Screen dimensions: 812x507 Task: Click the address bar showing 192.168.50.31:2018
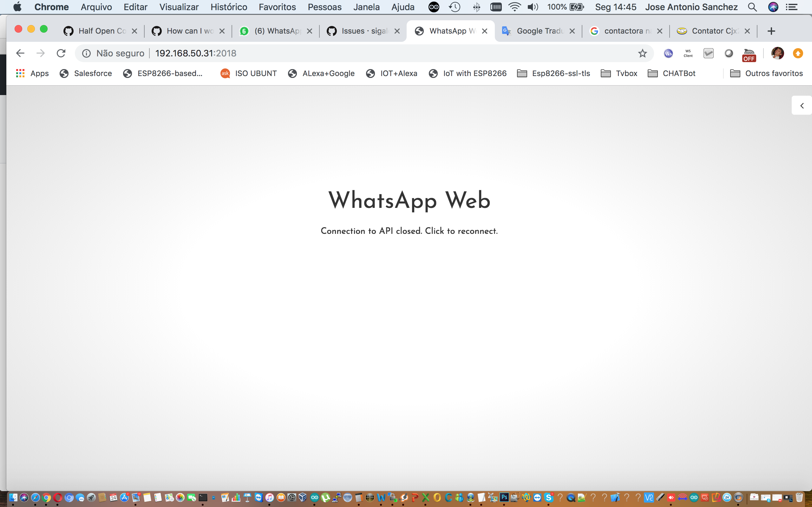(196, 53)
